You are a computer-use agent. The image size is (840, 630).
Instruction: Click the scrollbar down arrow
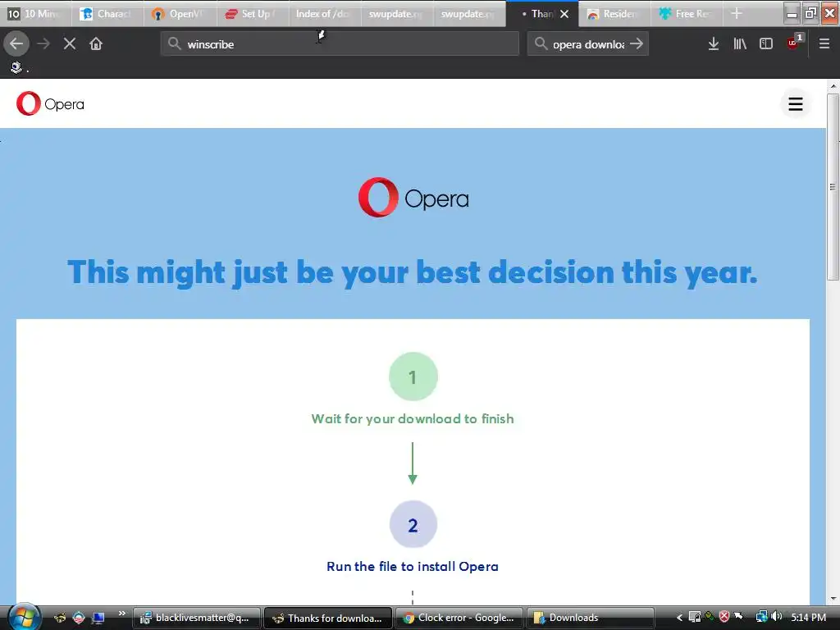(x=833, y=598)
